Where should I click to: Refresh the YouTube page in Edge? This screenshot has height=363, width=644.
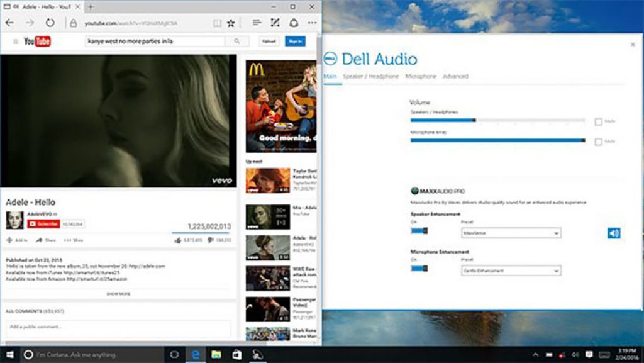[x=50, y=23]
